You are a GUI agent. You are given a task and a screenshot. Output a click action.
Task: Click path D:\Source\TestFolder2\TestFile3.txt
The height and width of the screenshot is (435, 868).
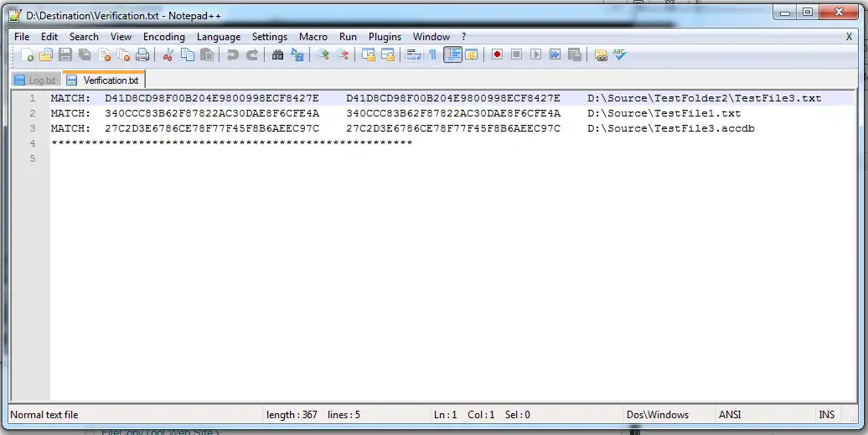(704, 98)
